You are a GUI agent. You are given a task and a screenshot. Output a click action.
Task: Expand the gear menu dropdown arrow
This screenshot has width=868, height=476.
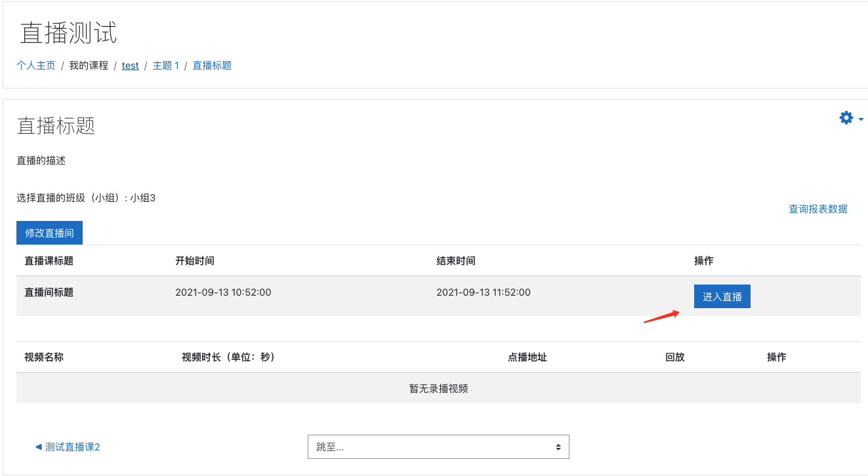coord(861,119)
